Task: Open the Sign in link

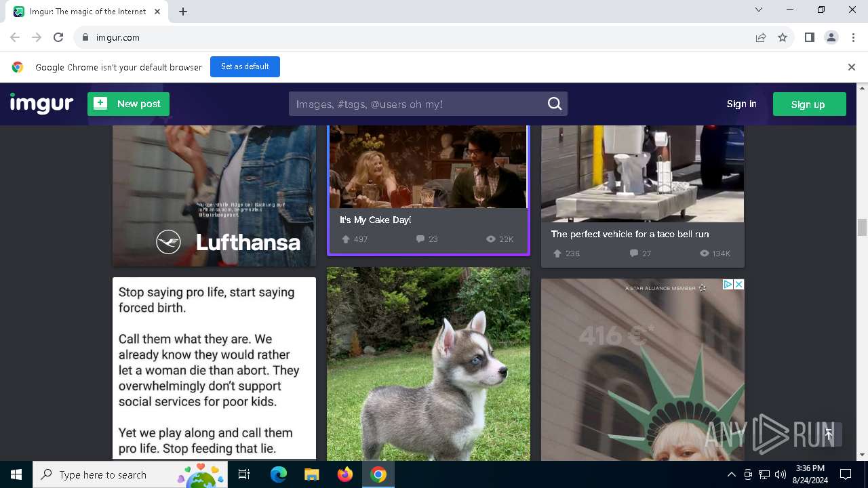Action: point(741,104)
